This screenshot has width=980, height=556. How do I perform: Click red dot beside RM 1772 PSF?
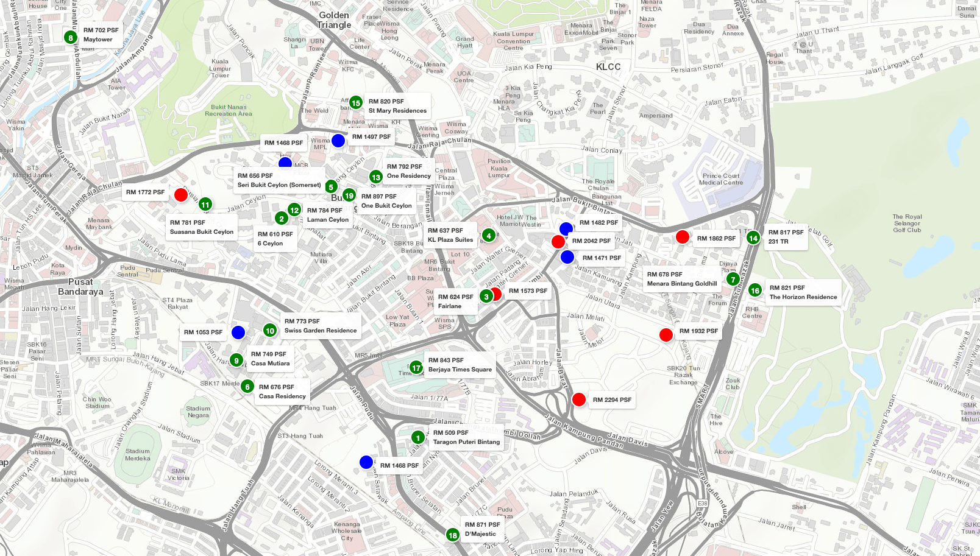(181, 195)
